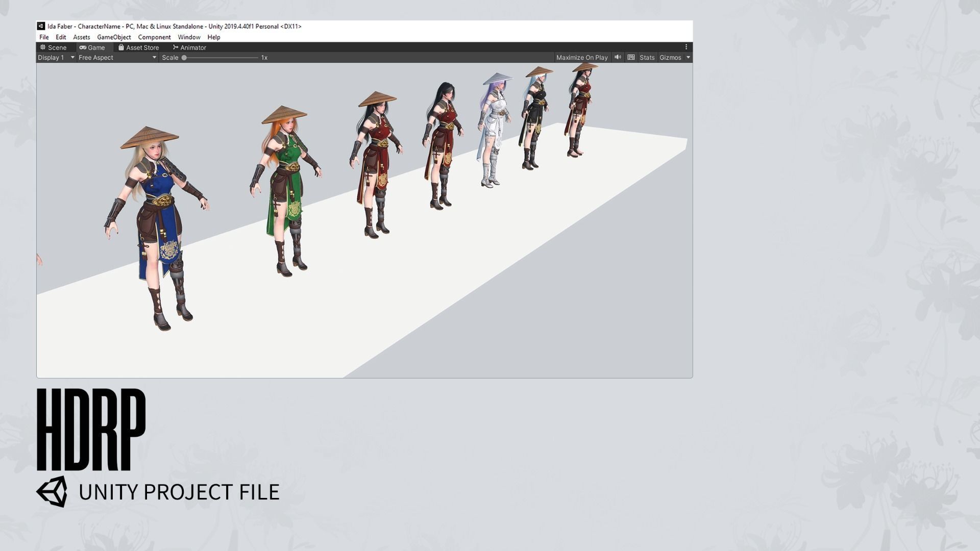
Task: Open the Assets menu
Action: (81, 37)
